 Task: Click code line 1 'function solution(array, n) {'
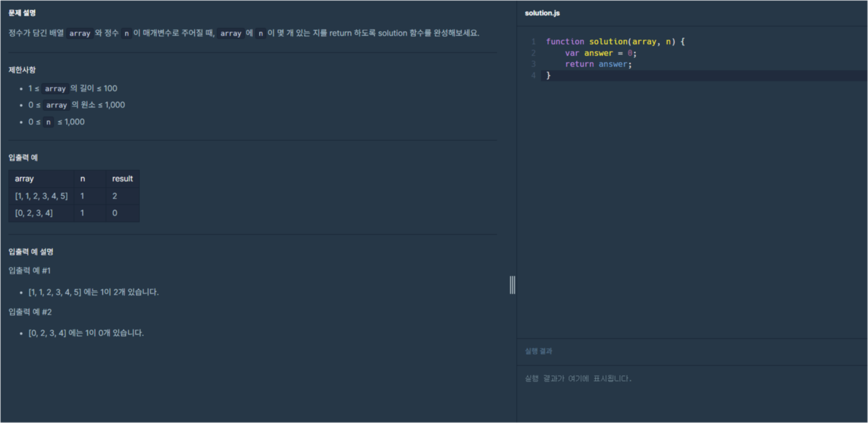(615, 42)
